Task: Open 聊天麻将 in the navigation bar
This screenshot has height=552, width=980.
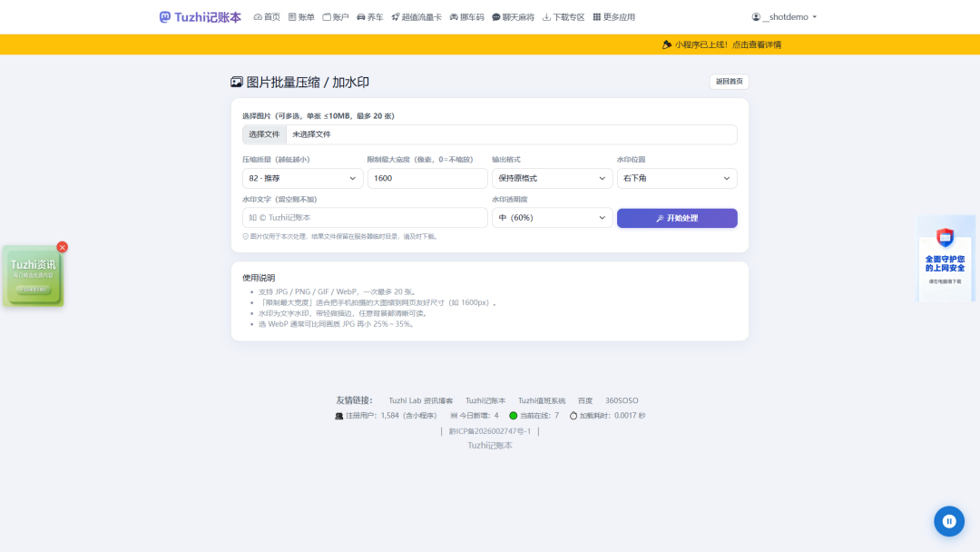Action: click(513, 17)
